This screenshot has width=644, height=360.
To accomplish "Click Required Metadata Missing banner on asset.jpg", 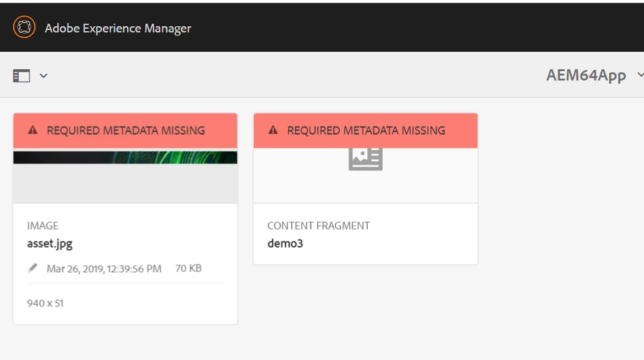I will [125, 130].
